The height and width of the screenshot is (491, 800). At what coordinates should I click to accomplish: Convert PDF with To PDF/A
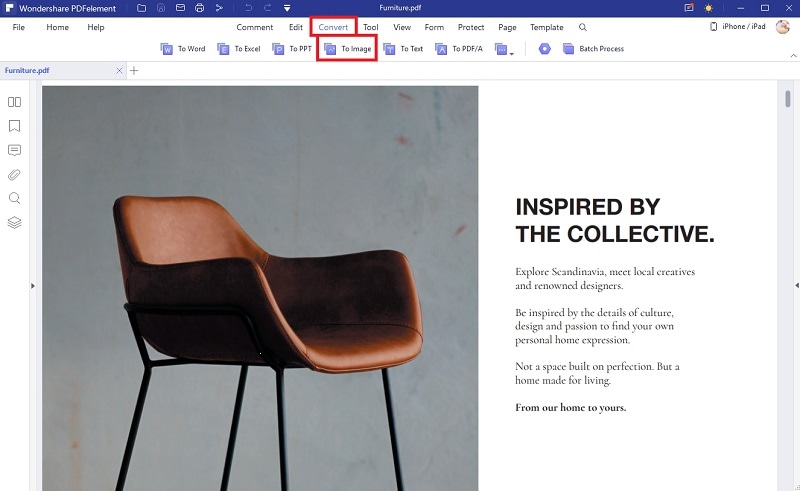pyautogui.click(x=459, y=48)
